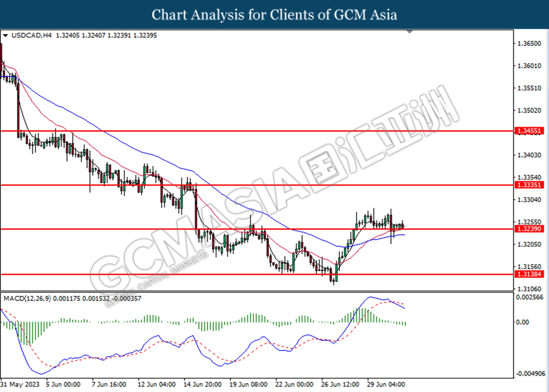Click the MACD scale zero level 0.00
The height and width of the screenshot is (392, 549).
point(522,322)
